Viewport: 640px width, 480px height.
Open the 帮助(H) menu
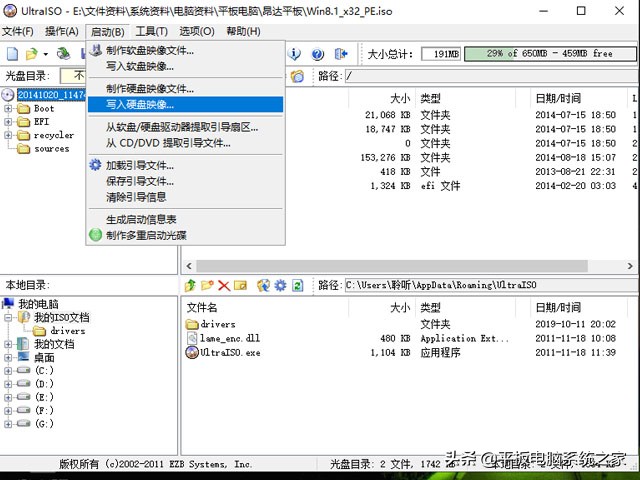click(x=244, y=31)
